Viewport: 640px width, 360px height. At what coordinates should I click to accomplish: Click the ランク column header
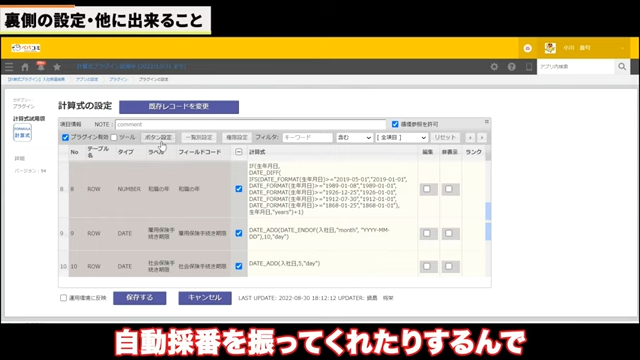point(473,152)
